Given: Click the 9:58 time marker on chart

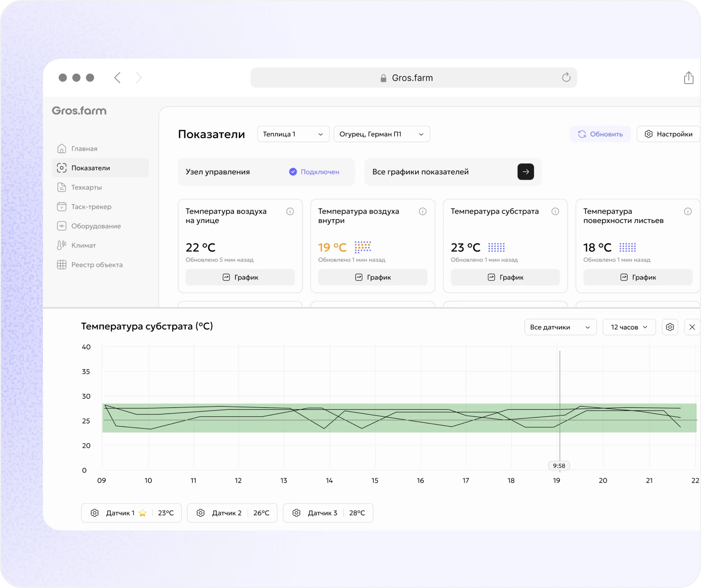Looking at the screenshot, I should pos(559,466).
